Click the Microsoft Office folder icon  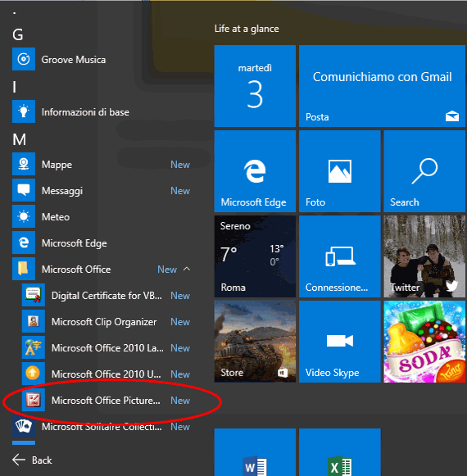24,269
